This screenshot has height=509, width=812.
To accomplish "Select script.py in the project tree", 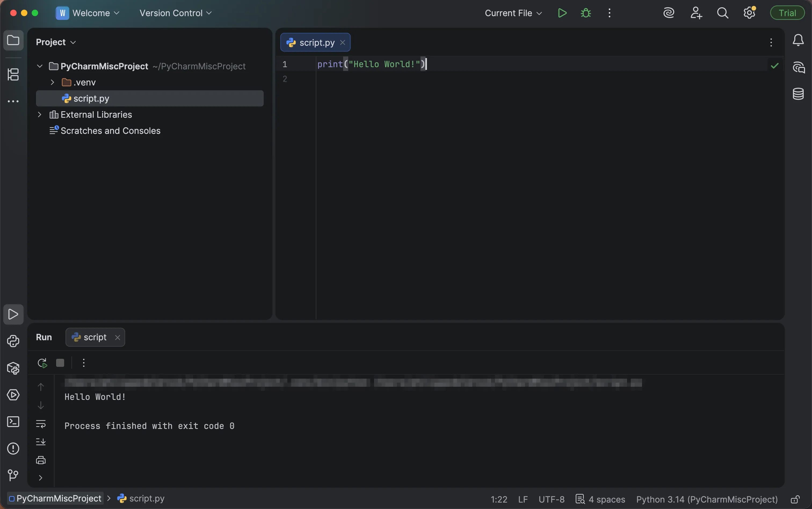I will click(150, 98).
